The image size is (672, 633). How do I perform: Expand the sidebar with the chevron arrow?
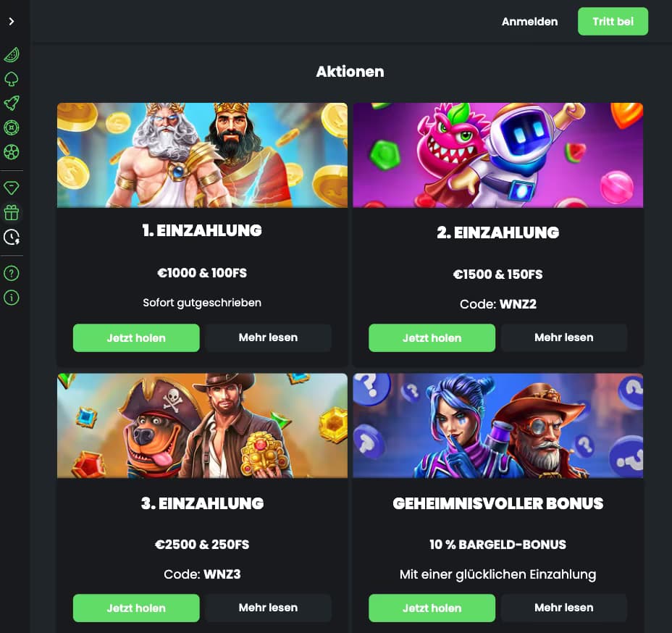point(12,21)
